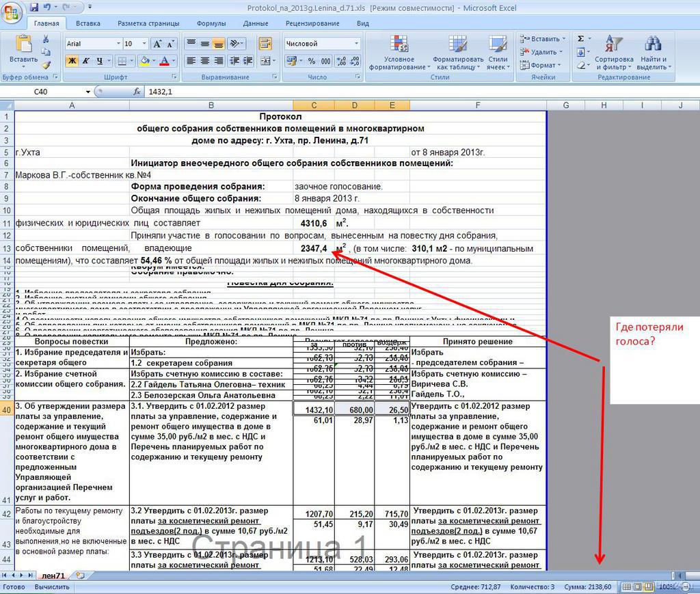Activate the Format Painter brush
This screenshot has height=594, width=700.
coord(46,65)
